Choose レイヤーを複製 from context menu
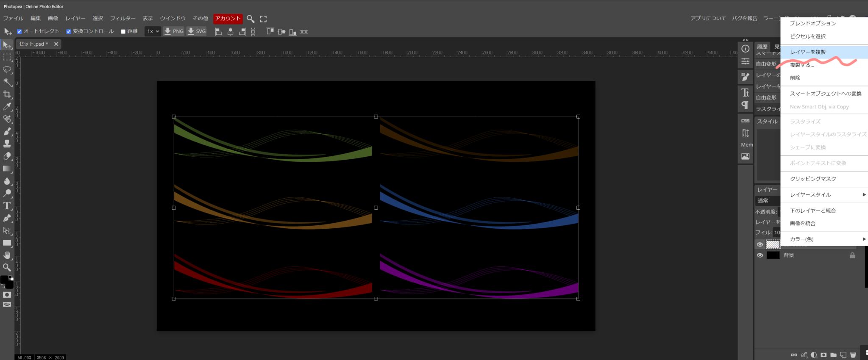 point(808,52)
